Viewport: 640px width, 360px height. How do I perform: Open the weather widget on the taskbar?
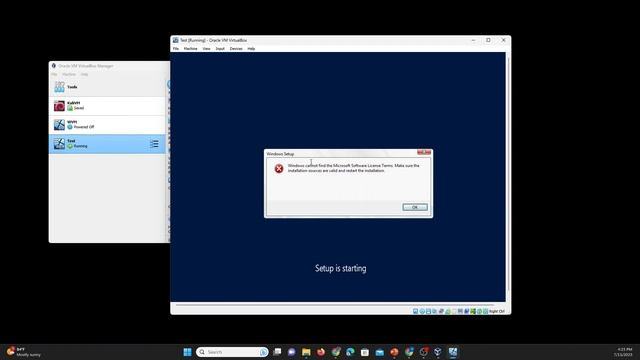(x=24, y=352)
